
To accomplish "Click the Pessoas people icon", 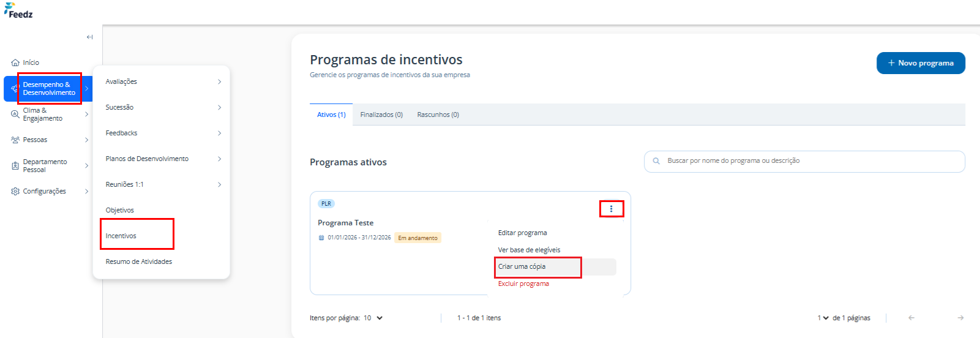I will (15, 140).
